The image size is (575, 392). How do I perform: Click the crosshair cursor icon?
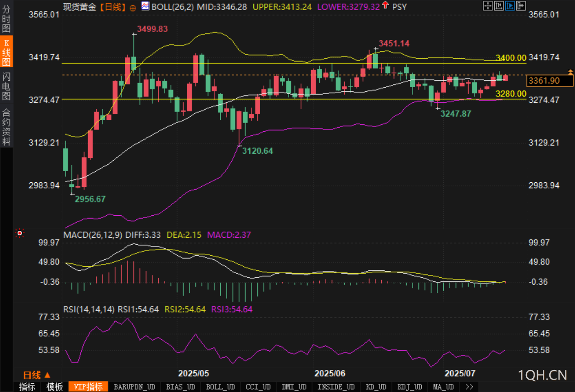tap(488, 6)
